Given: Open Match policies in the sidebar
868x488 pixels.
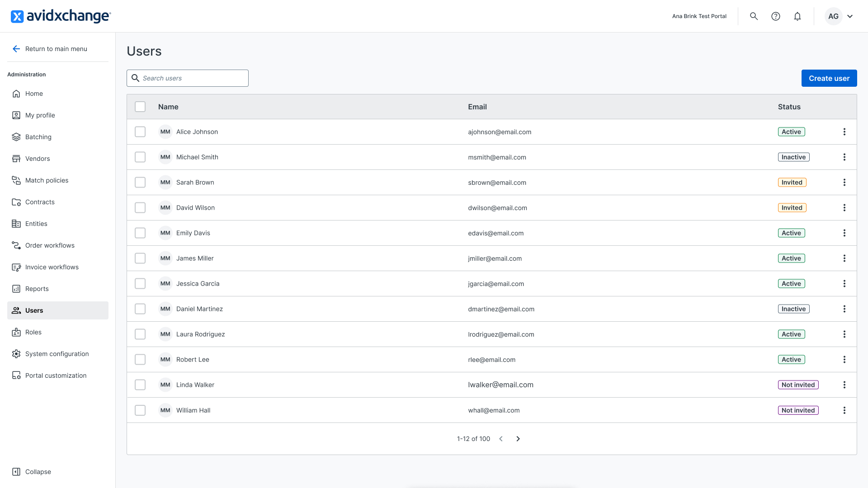Looking at the screenshot, I should click(x=58, y=180).
